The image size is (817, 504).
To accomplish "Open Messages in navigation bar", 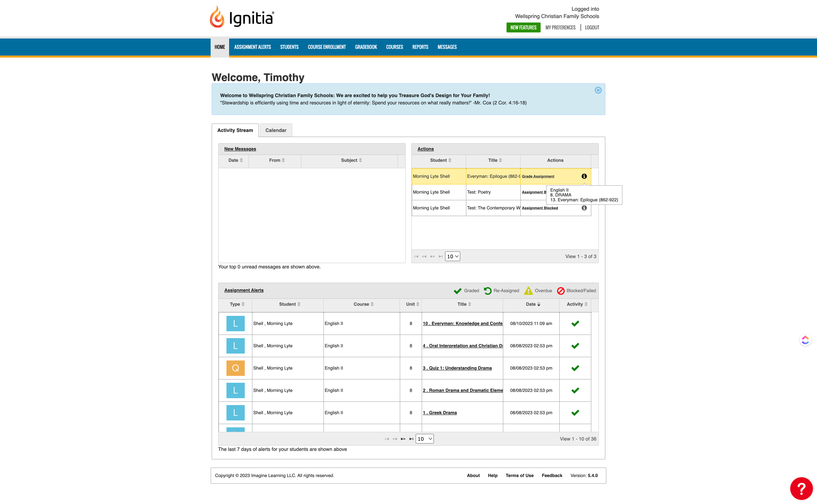I will pos(447,47).
